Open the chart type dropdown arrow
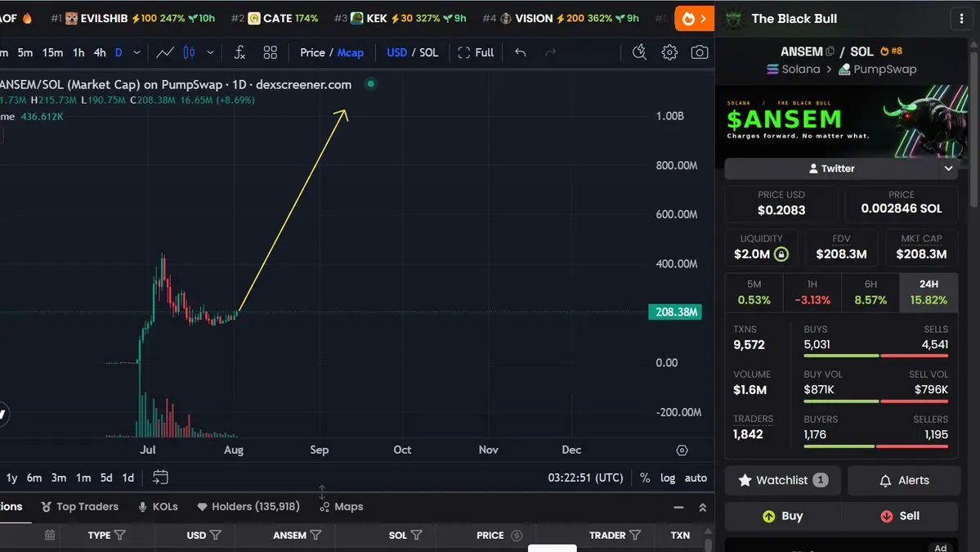This screenshot has height=552, width=980. coord(210,52)
